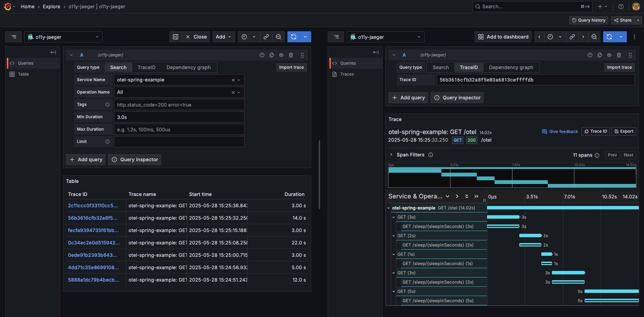Screen dimensions: 644x317
Task: Go to Explore breadcrumb
Action: pyautogui.click(x=52, y=7)
